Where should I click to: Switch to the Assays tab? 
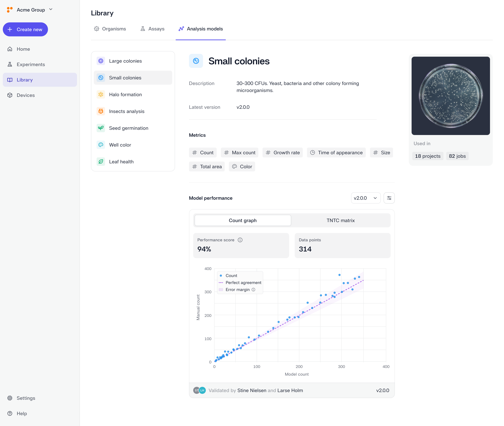coord(152,29)
